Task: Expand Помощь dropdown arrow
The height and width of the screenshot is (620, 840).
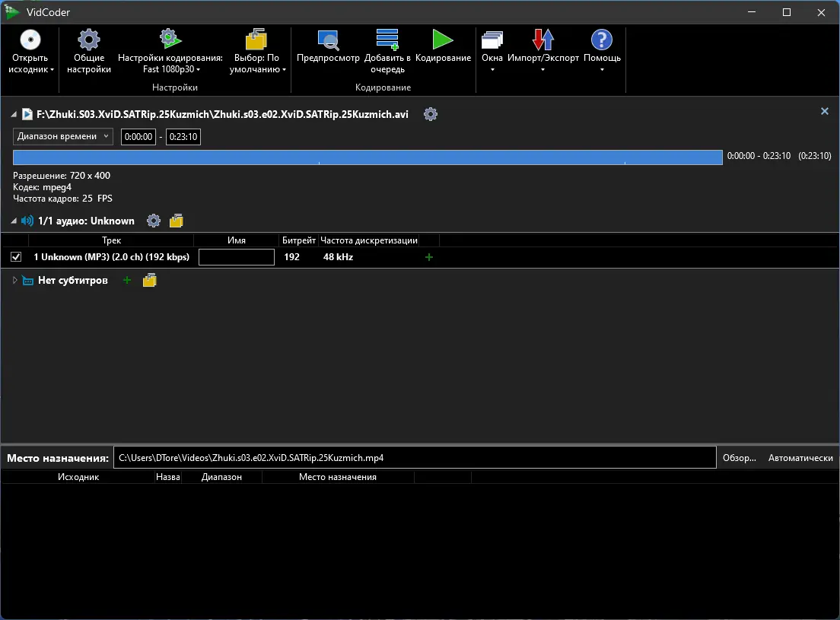Action: pyautogui.click(x=602, y=70)
